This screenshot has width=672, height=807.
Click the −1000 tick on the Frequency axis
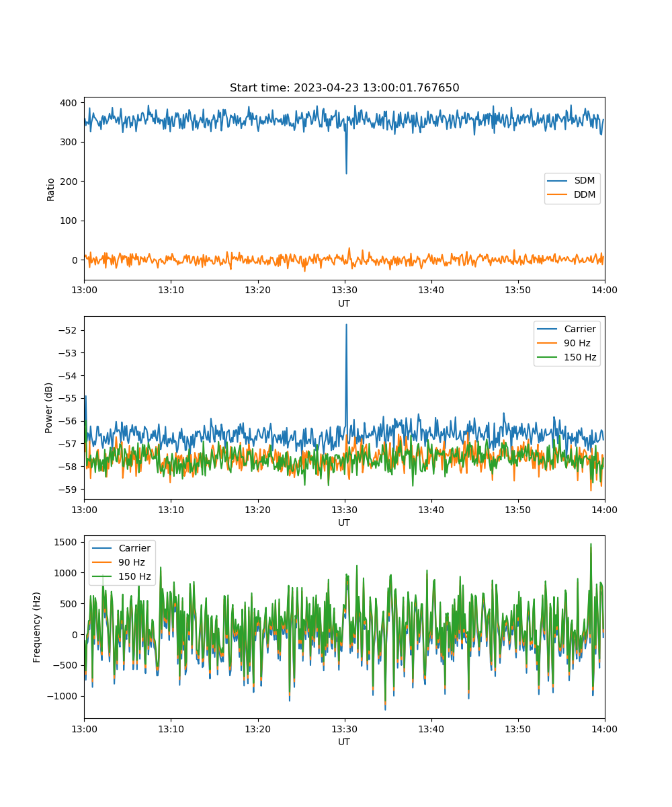tap(64, 696)
